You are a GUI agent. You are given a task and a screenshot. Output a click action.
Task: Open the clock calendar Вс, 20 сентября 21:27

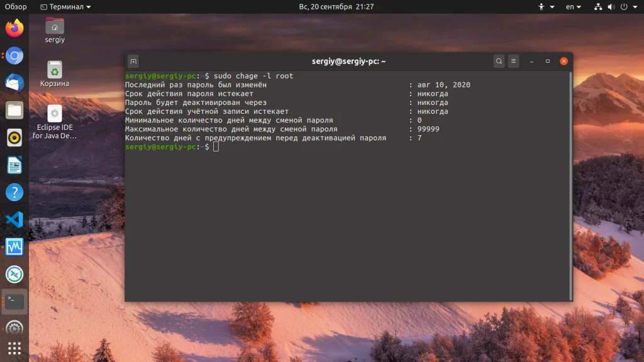click(336, 6)
